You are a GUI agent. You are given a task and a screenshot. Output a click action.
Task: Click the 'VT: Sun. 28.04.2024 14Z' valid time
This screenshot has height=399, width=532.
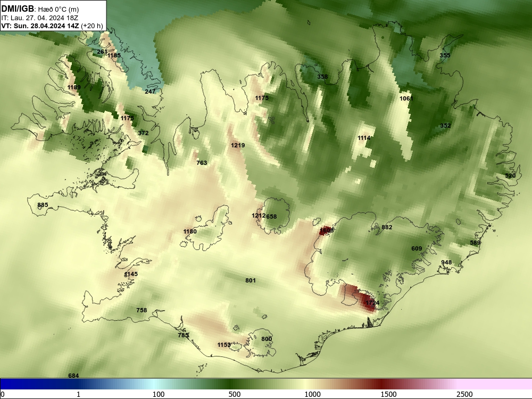click(x=40, y=26)
